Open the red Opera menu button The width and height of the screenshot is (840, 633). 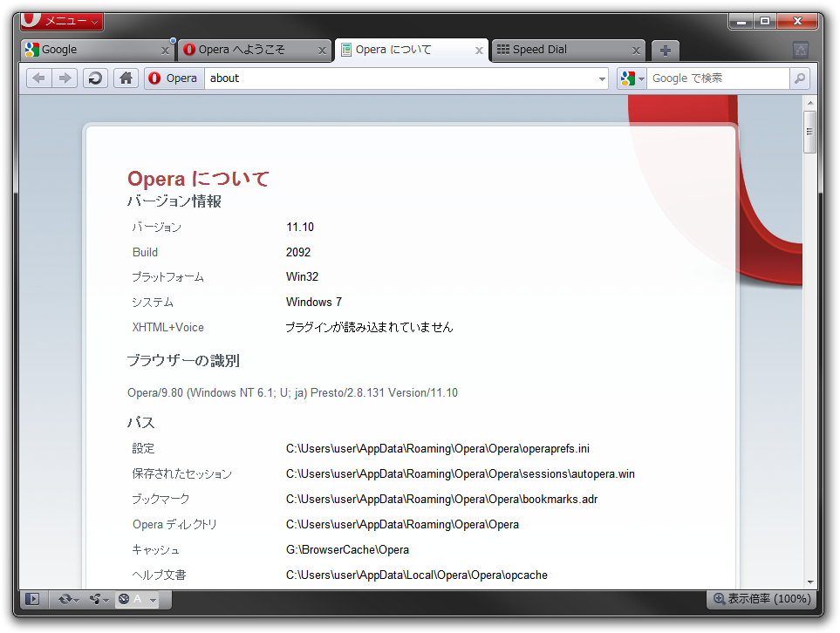pos(62,21)
